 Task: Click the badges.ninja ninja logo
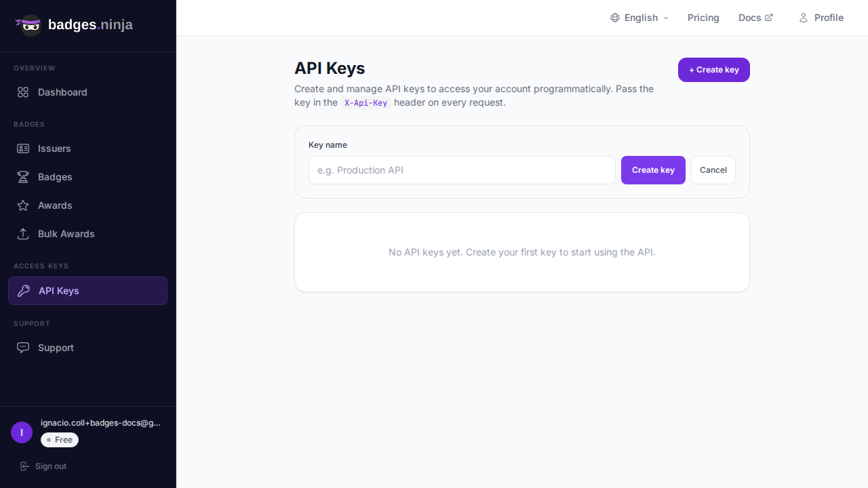pyautogui.click(x=30, y=25)
